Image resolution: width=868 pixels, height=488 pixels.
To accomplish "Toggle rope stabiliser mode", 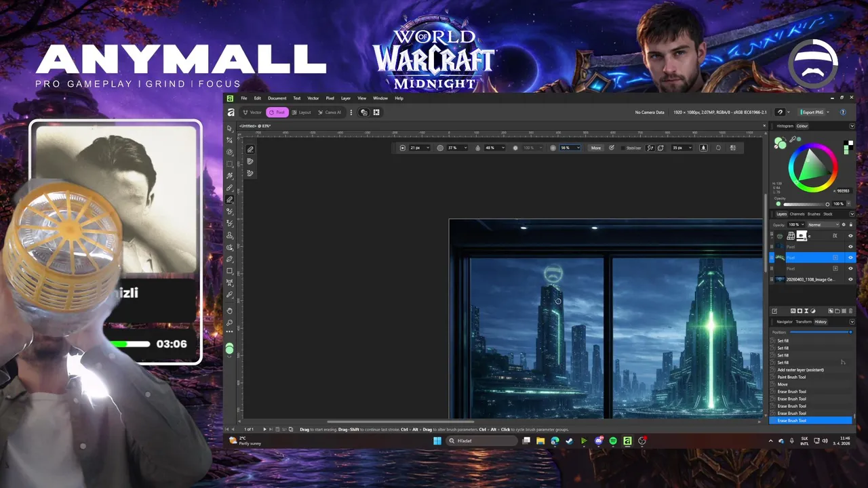I will (x=650, y=148).
